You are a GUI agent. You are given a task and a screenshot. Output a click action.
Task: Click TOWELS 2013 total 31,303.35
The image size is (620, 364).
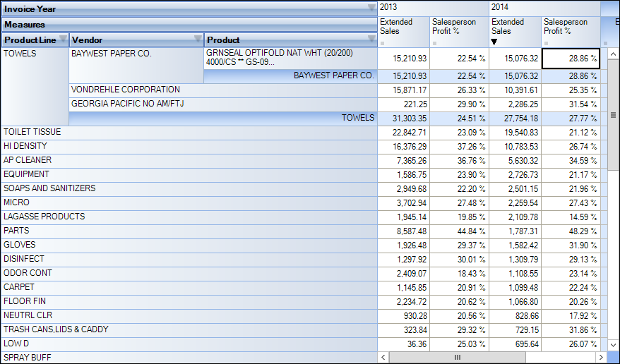[x=404, y=119]
